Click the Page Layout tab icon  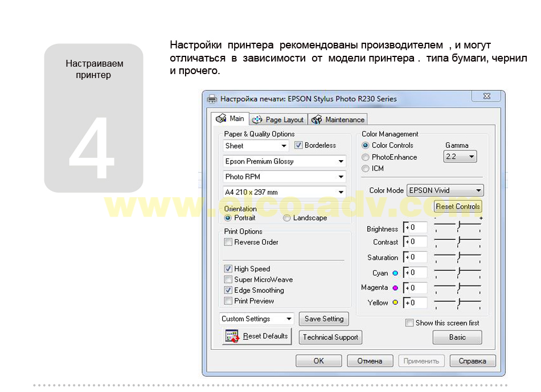coord(257,120)
